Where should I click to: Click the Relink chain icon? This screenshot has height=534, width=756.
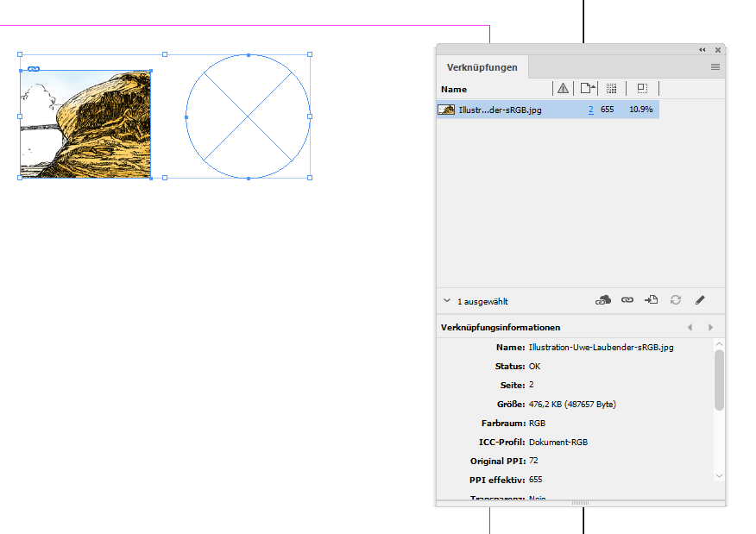[x=627, y=299]
